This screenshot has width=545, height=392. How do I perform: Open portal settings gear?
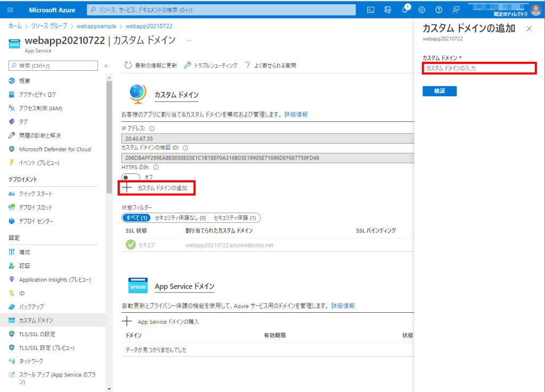click(422, 10)
